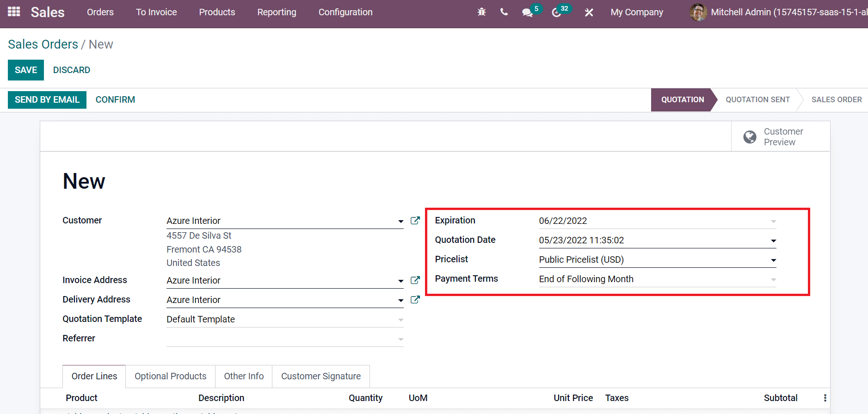The height and width of the screenshot is (414, 868).
Task: Click the Sales app title
Action: [x=48, y=12]
